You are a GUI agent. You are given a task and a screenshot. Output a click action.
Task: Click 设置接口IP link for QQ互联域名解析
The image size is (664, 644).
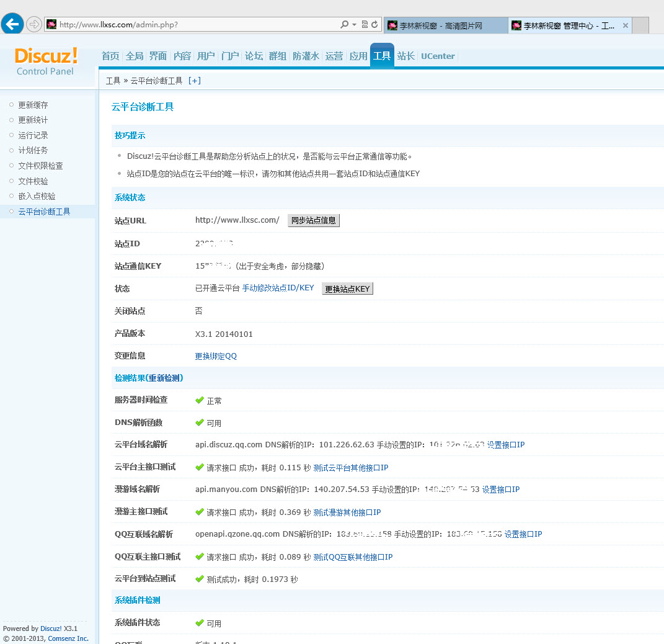tap(523, 534)
